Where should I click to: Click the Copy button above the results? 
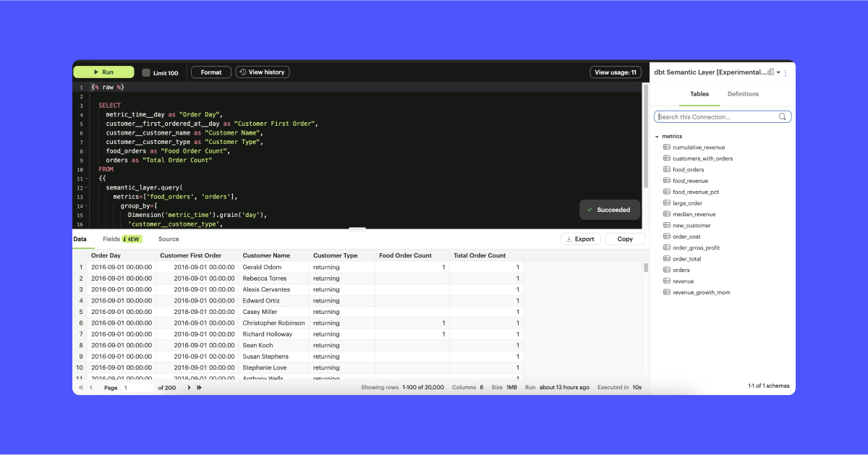[x=624, y=239]
